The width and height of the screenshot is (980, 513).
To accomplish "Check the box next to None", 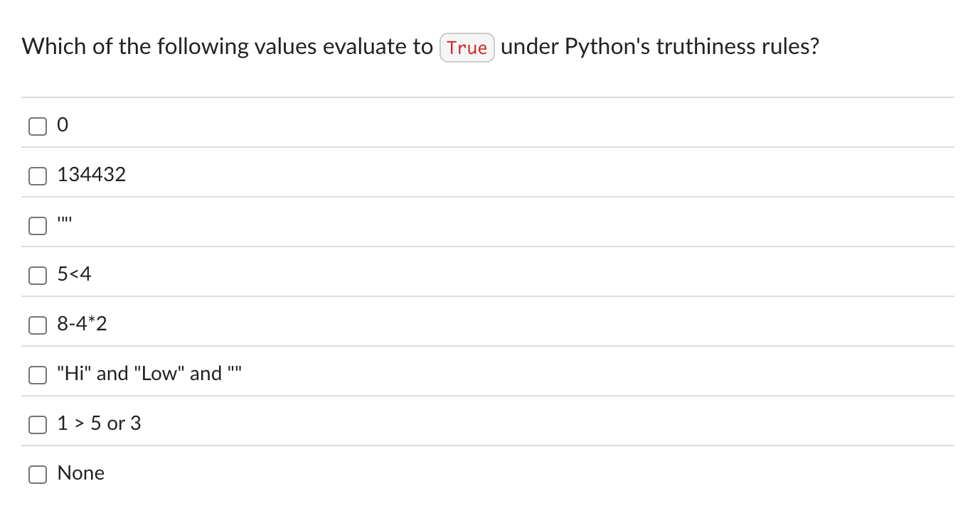I will [x=37, y=474].
